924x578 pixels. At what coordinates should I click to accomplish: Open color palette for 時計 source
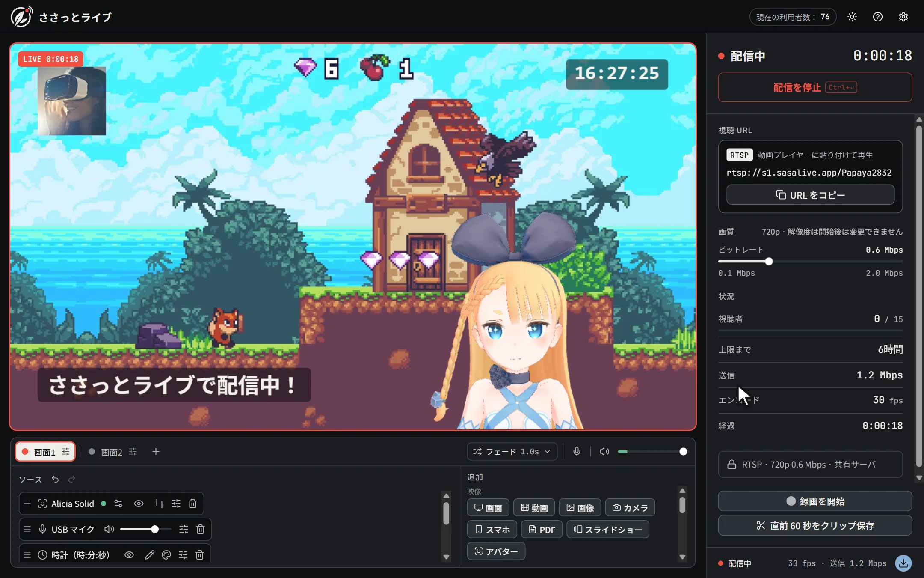point(166,555)
